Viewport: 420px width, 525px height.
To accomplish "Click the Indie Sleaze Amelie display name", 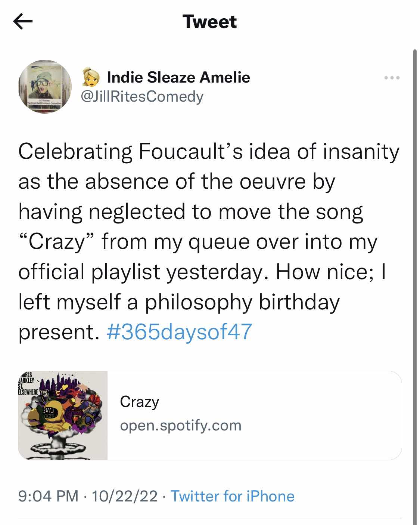I will click(x=178, y=77).
